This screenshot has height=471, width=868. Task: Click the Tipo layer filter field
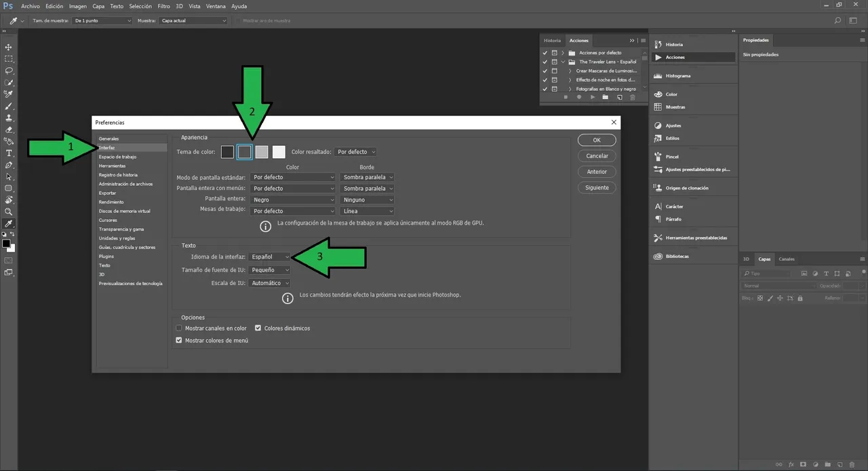pos(766,273)
